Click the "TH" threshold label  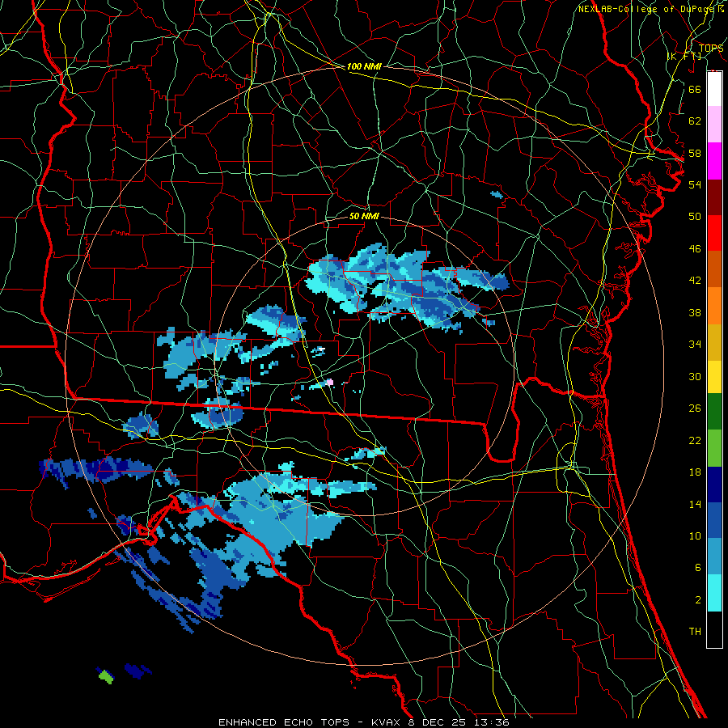695,632
